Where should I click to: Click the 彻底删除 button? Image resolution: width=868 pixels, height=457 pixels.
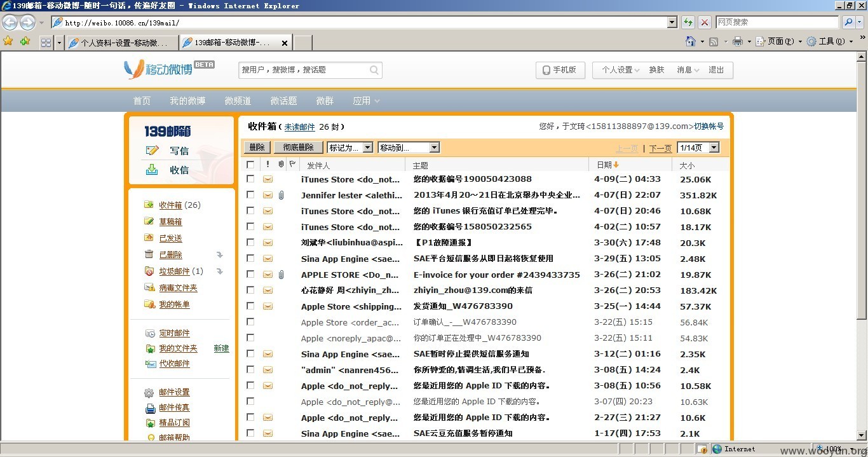pyautogui.click(x=299, y=147)
